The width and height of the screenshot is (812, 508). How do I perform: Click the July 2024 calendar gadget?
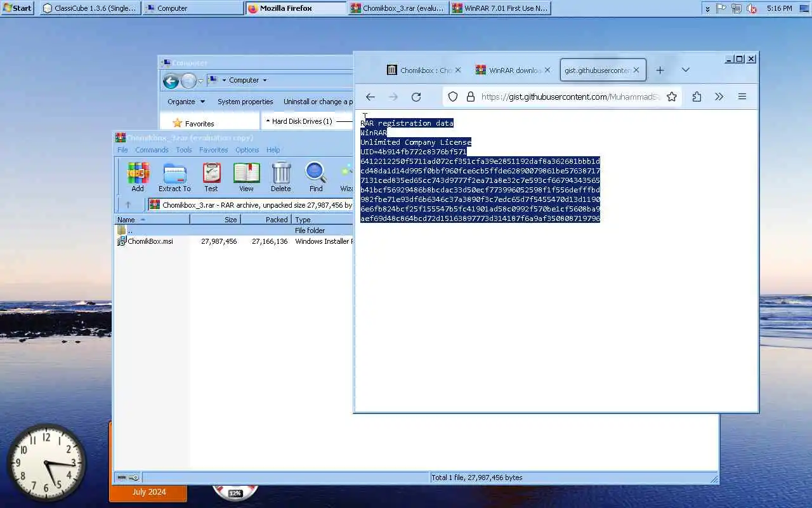(x=149, y=492)
